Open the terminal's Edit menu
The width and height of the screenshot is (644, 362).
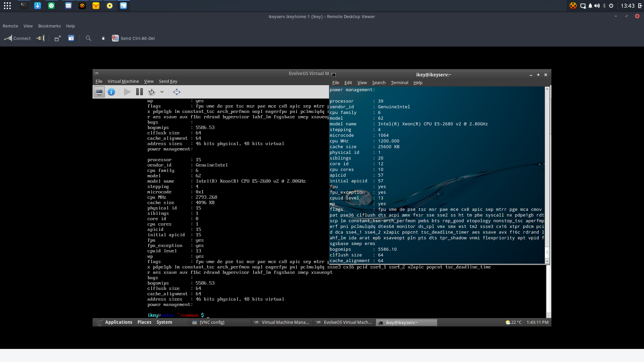coord(348,83)
